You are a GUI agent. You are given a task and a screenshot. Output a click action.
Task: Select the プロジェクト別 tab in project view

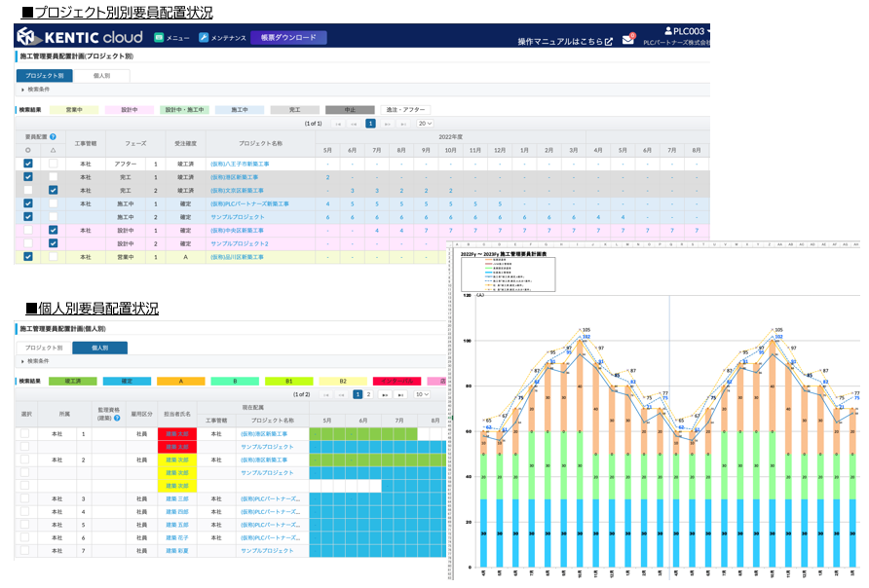coord(45,75)
